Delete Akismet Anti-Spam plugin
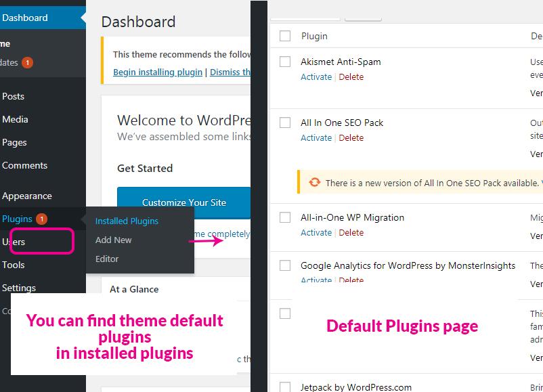 (x=351, y=77)
